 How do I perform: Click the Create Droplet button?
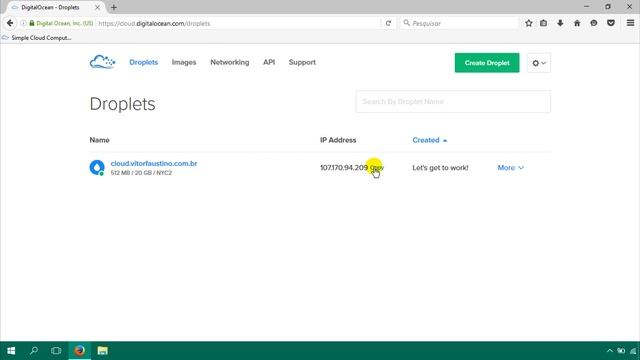[487, 63]
